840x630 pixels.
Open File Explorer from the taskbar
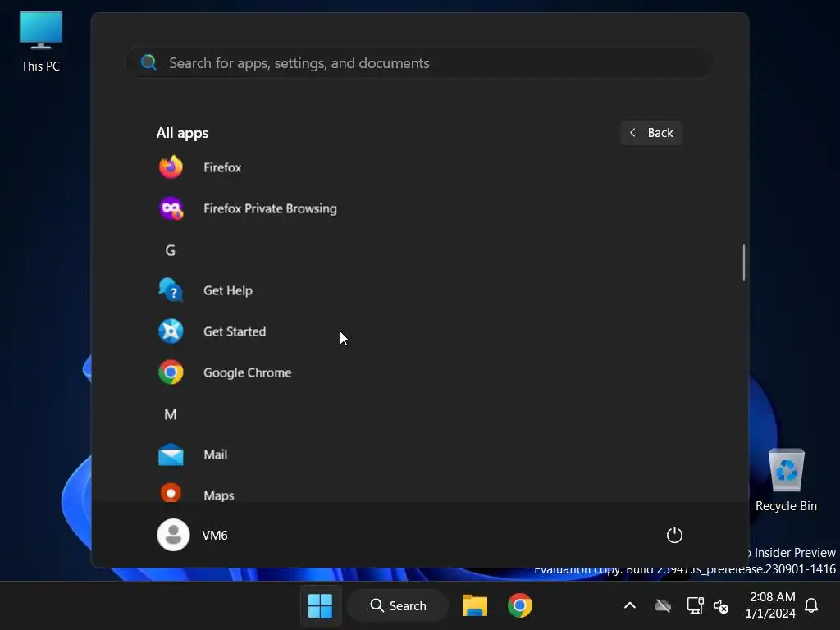tap(475, 606)
